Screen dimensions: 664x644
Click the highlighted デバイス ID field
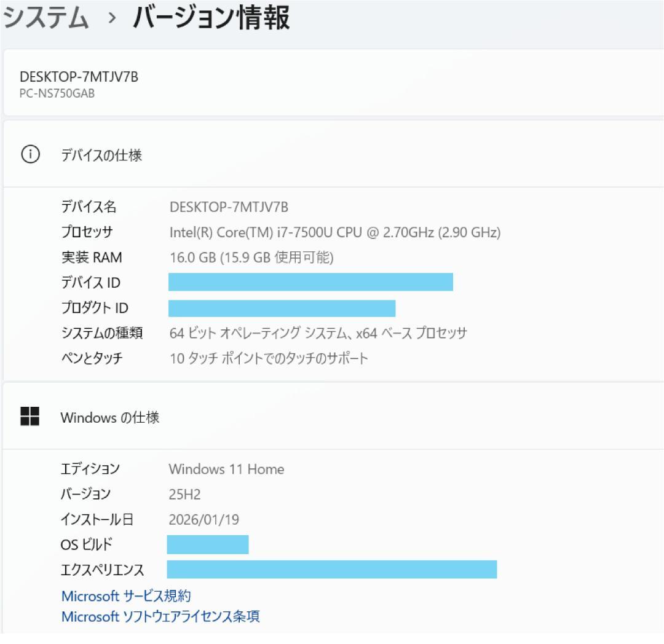(x=310, y=282)
